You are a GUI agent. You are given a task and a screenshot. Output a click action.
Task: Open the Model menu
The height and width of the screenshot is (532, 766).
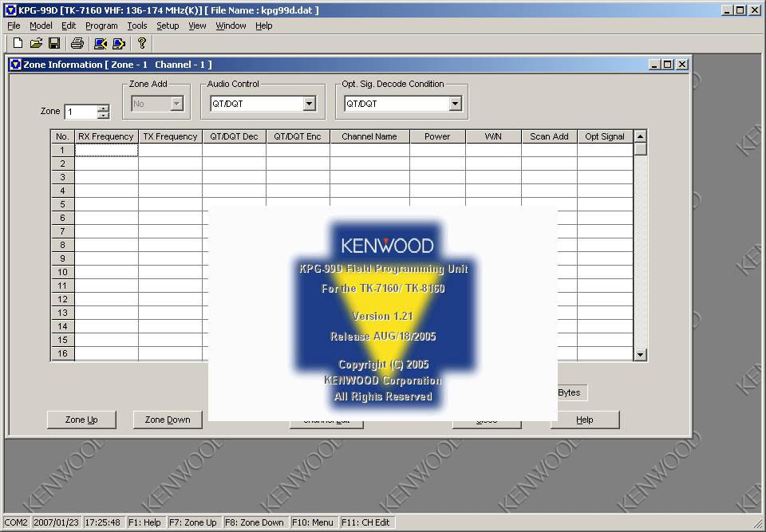[x=41, y=26]
